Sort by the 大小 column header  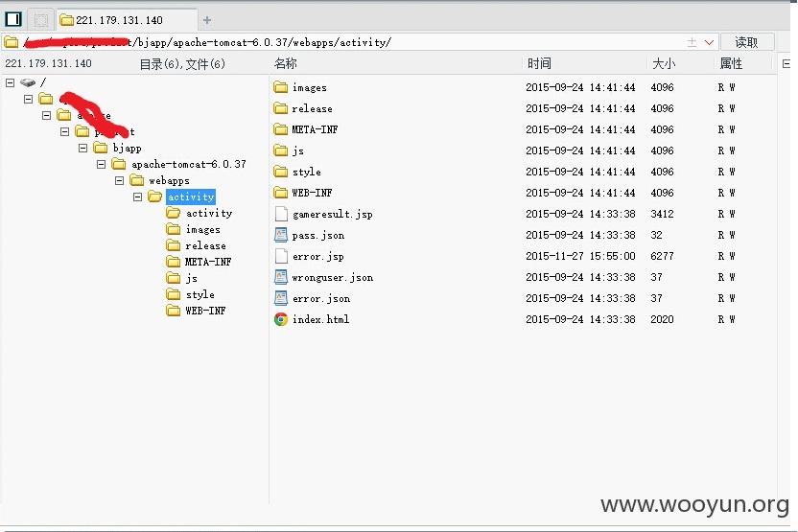664,63
